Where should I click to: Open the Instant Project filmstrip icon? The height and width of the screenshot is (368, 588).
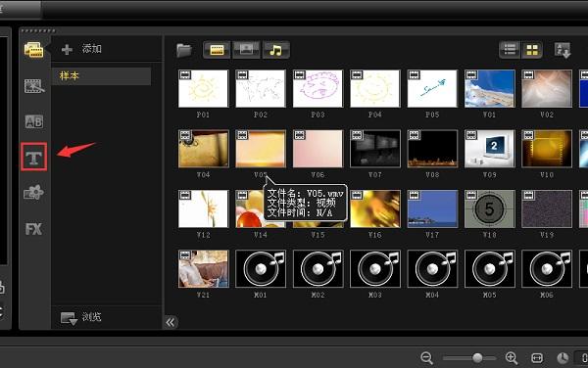(34, 86)
